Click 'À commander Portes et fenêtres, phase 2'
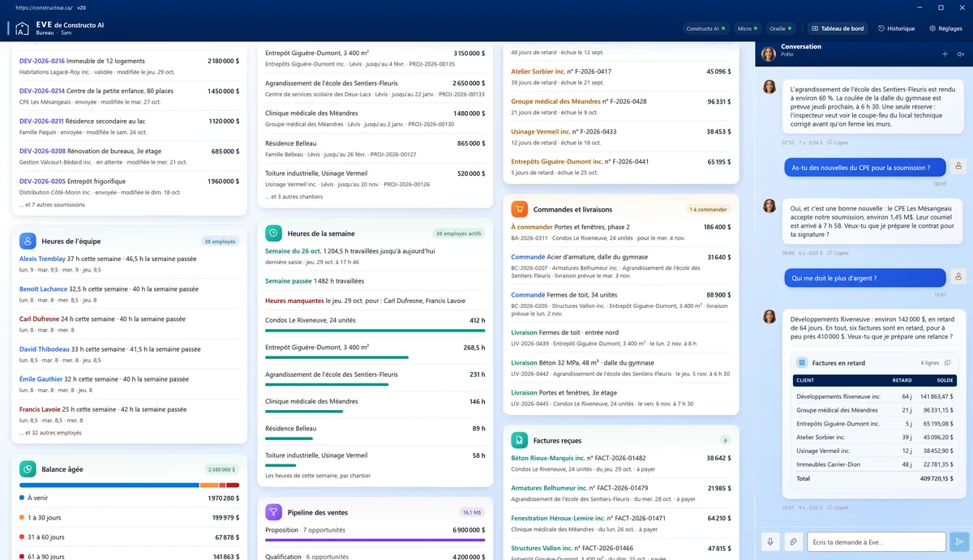Screen dimensions: 973x560 point(619,232)
